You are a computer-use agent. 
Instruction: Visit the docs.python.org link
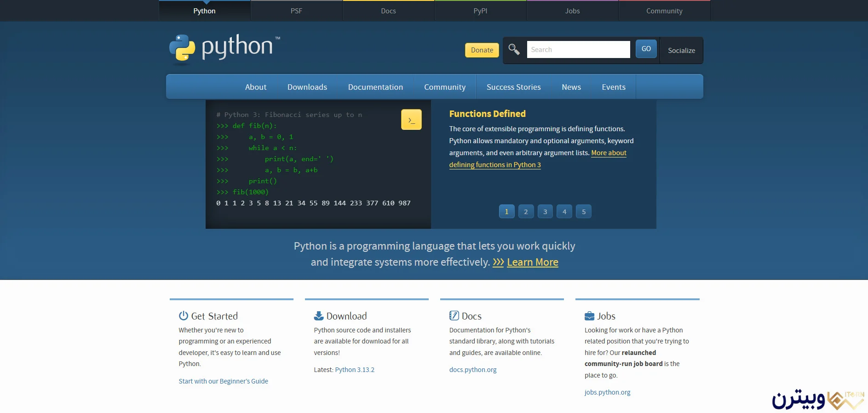(473, 370)
